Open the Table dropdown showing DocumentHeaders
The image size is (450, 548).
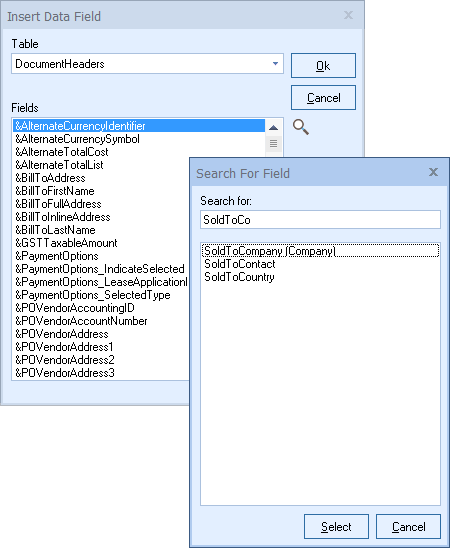click(147, 64)
